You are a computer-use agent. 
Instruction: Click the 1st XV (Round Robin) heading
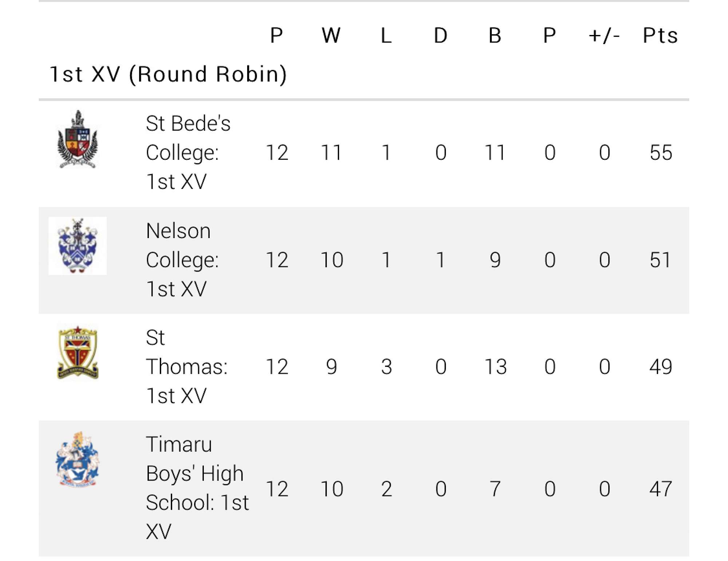tap(168, 74)
